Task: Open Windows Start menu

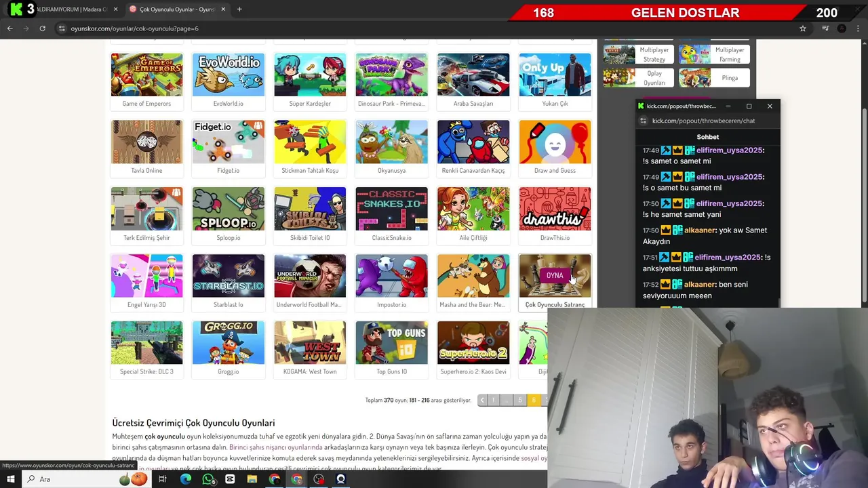Action: tap(10, 479)
